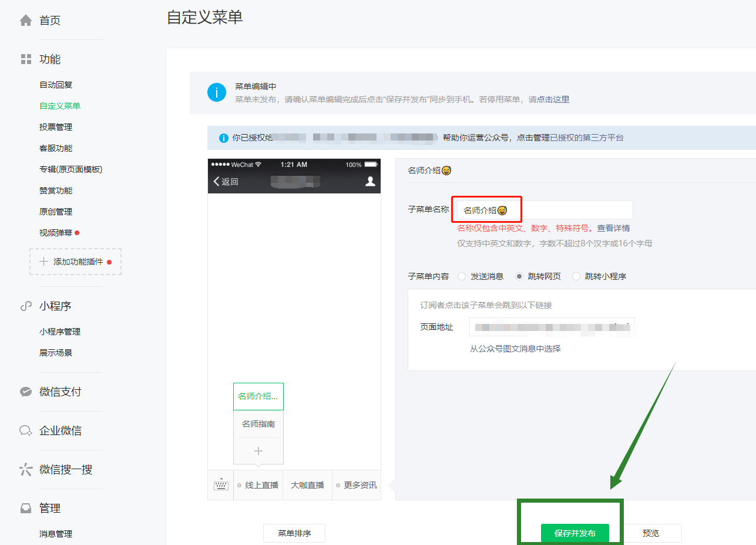Click the grid icon beside 功能
Screen dimensions: 756x545
tap(26, 59)
